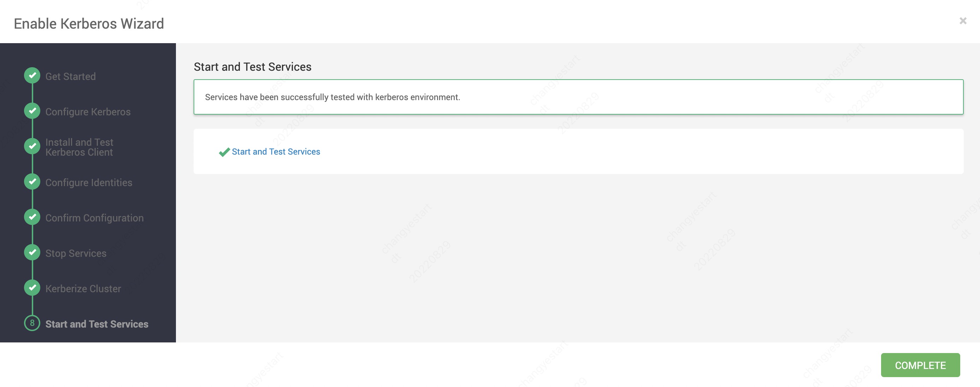Click the Stop Services step checkmark icon
The width and height of the screenshot is (980, 387).
(x=33, y=253)
